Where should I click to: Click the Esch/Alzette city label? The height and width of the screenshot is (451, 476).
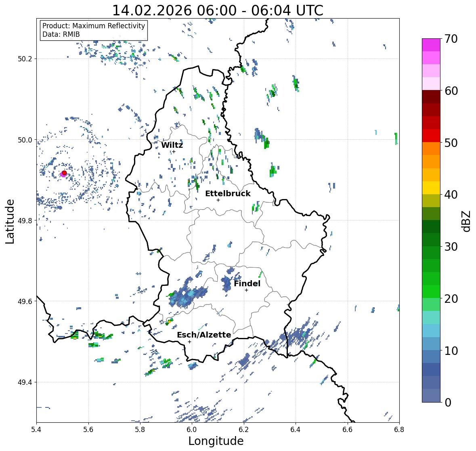(x=204, y=335)
